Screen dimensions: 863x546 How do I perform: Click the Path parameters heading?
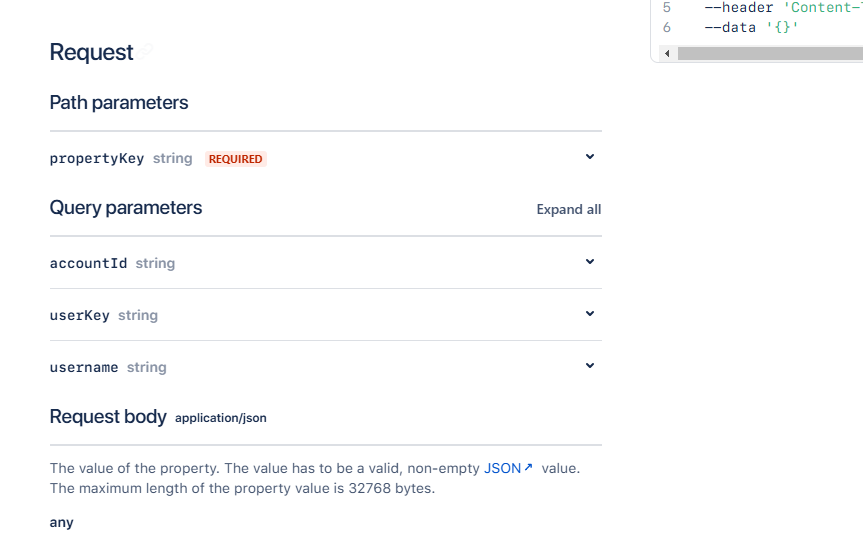(119, 103)
